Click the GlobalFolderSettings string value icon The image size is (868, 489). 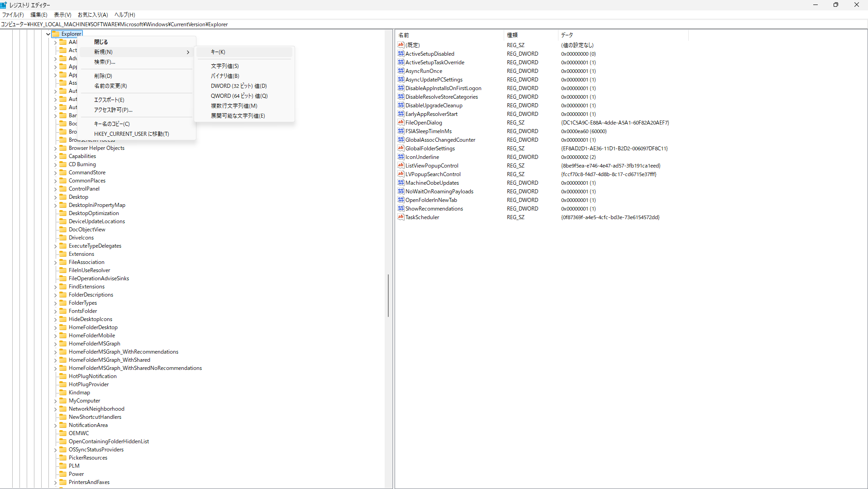[401, 149]
